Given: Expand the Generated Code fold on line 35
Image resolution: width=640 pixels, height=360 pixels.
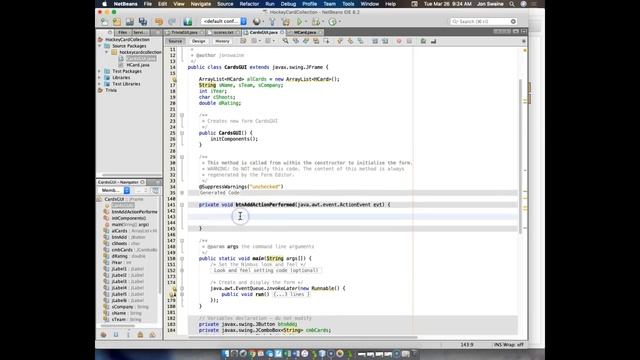Looking at the screenshot, I should tap(182, 193).
